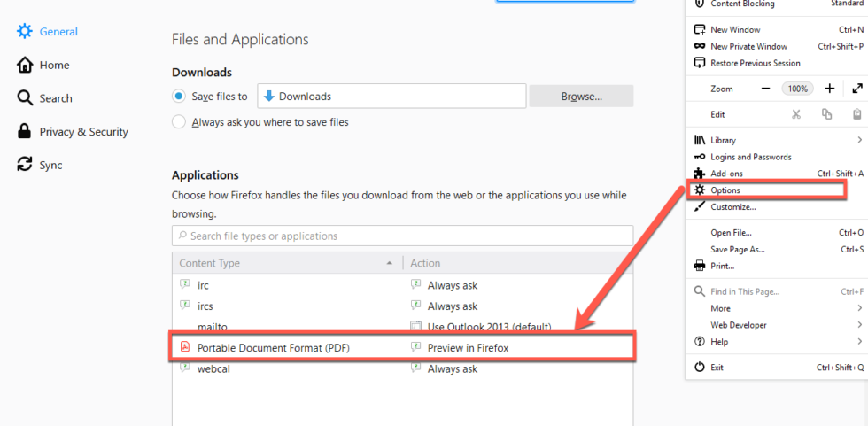Click the private window mask icon
Image resolution: width=868 pixels, height=426 pixels.
(x=700, y=46)
